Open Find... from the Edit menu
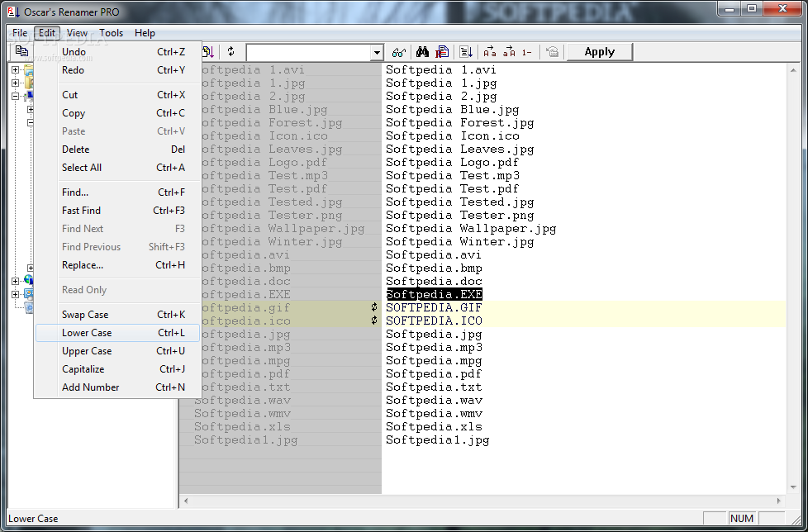Screen dimensions: 808x532 coord(117,192)
